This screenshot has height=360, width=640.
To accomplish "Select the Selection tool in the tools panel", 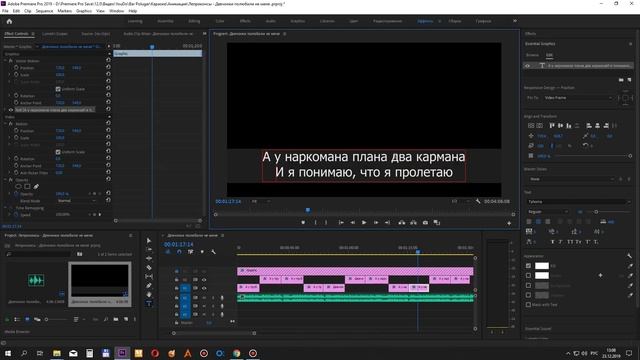I will [x=149, y=240].
